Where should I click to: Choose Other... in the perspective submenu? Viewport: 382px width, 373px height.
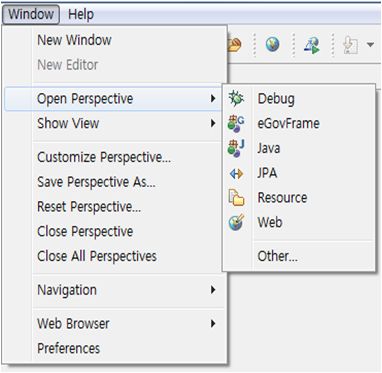(x=277, y=256)
